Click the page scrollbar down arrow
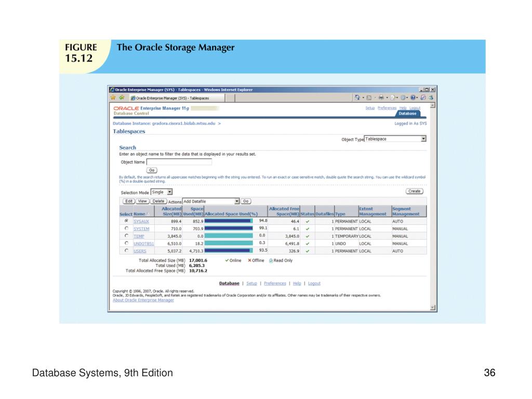 pyautogui.click(x=433, y=308)
